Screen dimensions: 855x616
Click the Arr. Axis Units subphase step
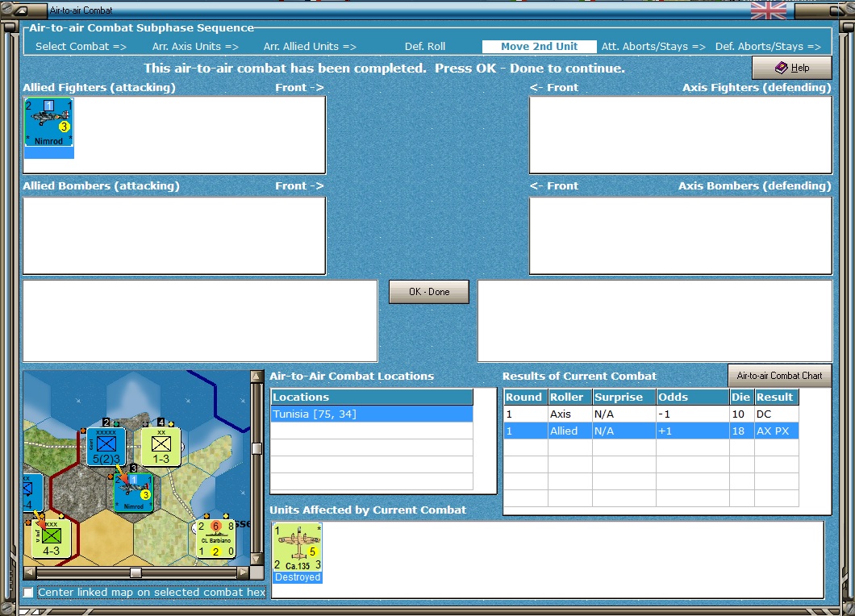pyautogui.click(x=195, y=46)
